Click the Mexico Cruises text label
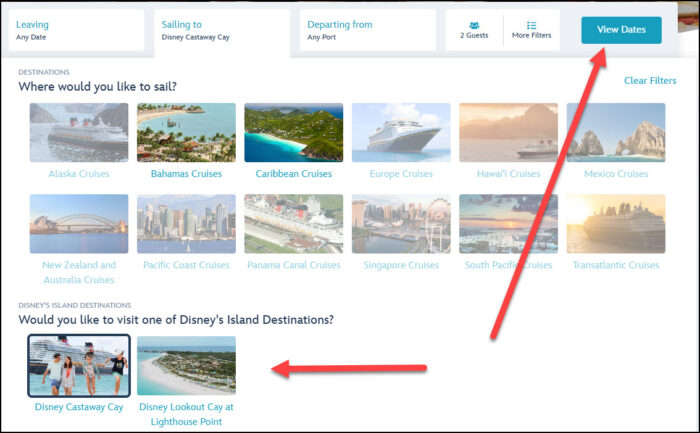The image size is (700, 433). pyautogui.click(x=616, y=174)
